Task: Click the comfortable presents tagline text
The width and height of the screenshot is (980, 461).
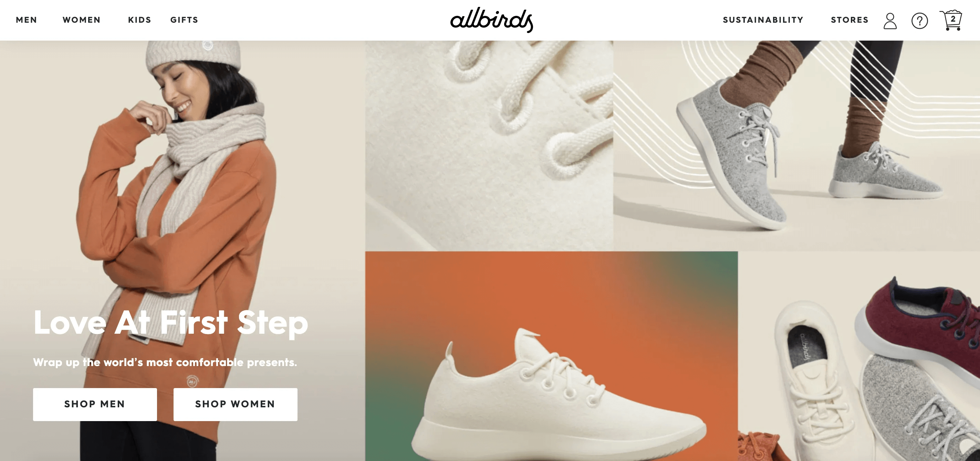Action: pos(165,362)
